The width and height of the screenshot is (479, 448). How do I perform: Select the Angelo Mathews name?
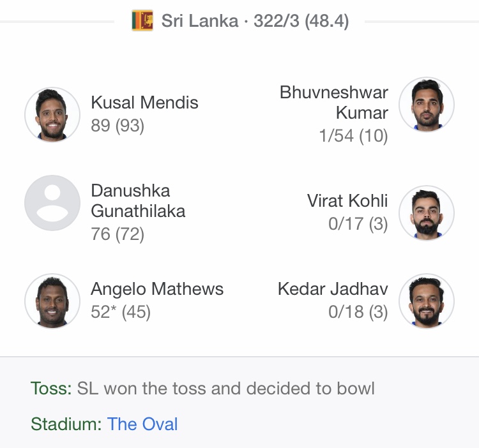coord(157,288)
